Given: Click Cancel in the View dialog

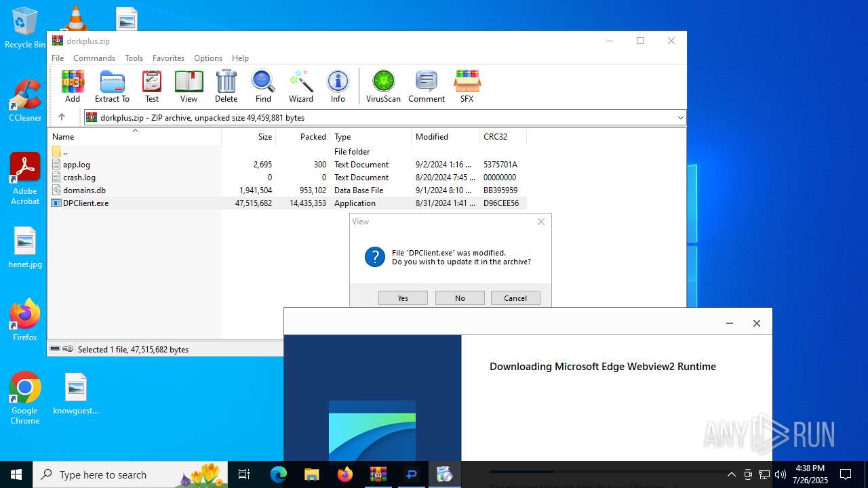Looking at the screenshot, I should coord(515,298).
